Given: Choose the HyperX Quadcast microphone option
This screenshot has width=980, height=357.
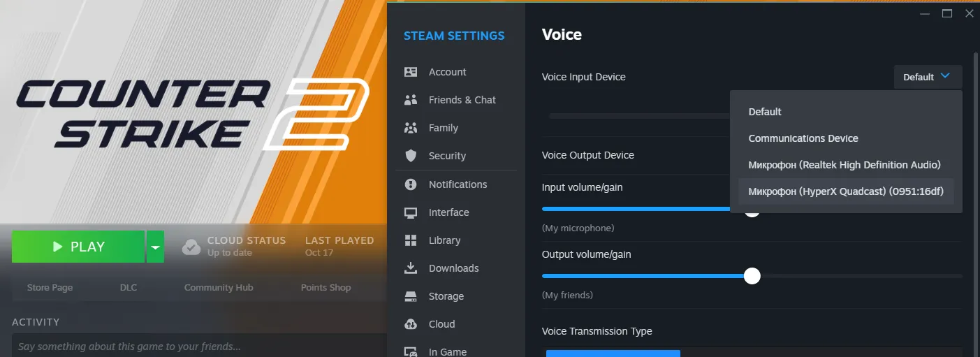Looking at the screenshot, I should tap(846, 191).
